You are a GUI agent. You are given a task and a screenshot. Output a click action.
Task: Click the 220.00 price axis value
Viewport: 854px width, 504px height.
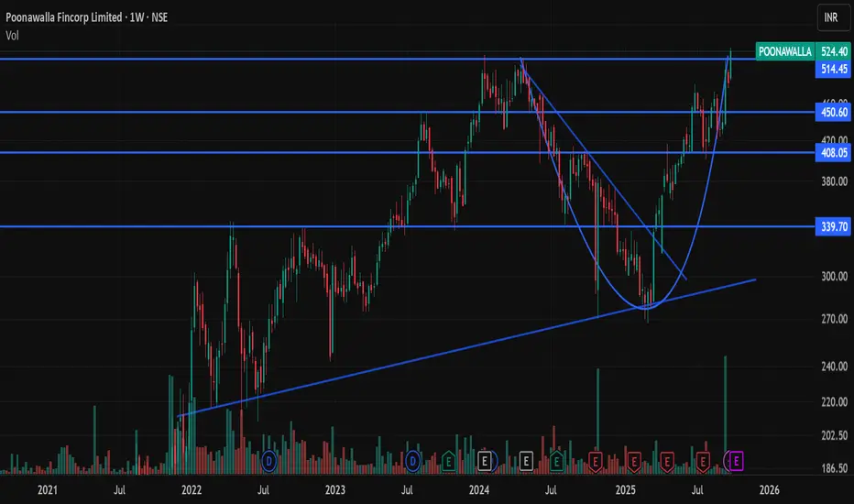835,402
